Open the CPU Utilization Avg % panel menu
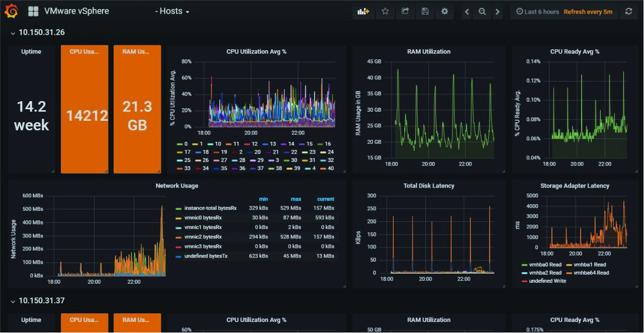The height and width of the screenshot is (333, 644). click(x=256, y=51)
